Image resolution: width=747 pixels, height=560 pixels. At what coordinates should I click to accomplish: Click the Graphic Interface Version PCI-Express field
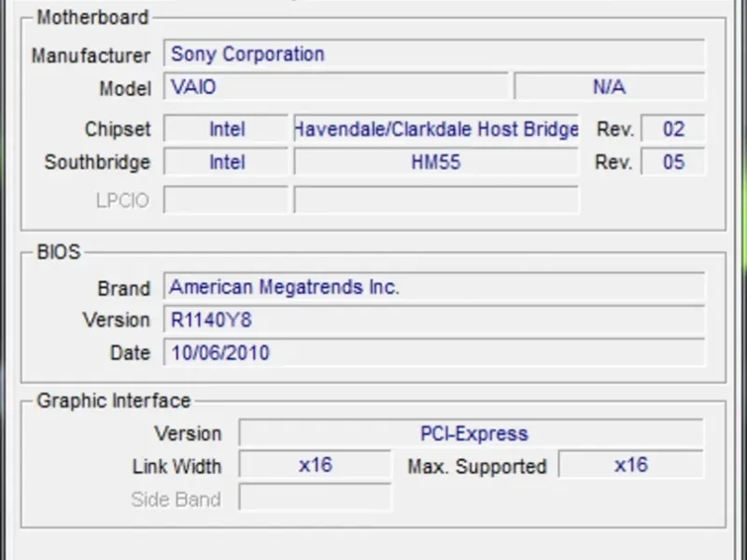(x=472, y=434)
